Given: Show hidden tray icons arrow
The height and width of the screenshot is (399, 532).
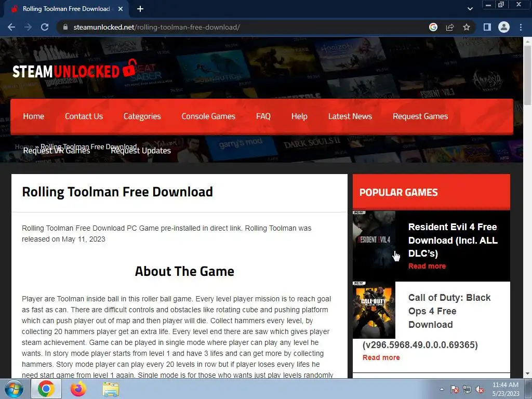Looking at the screenshot, I should pyautogui.click(x=442, y=389).
